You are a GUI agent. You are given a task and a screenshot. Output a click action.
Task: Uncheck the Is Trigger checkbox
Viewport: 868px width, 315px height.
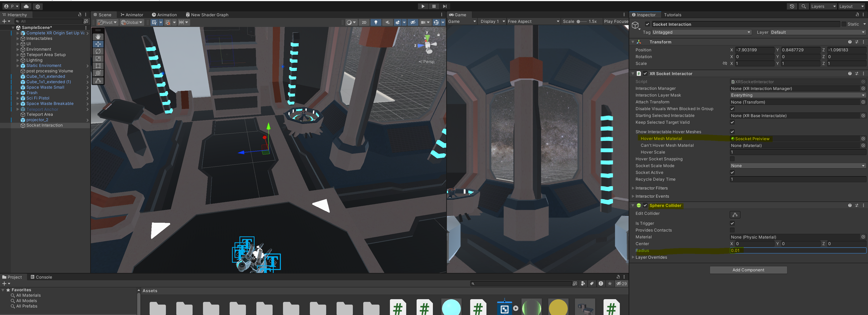[732, 223]
